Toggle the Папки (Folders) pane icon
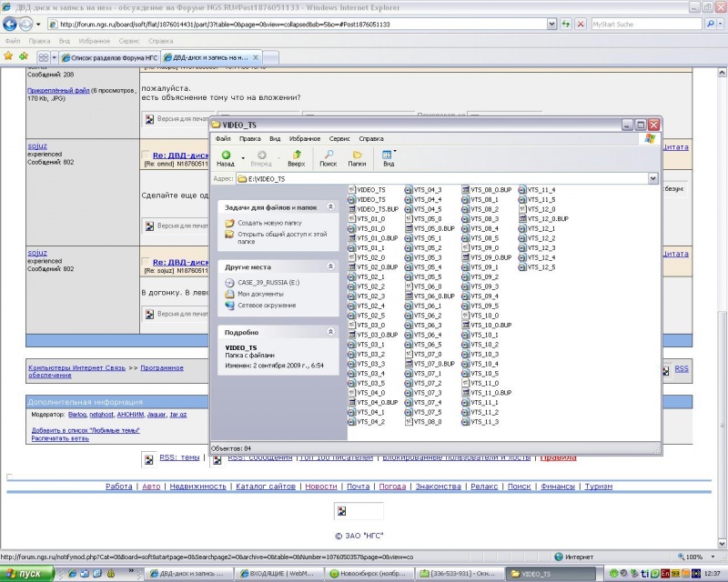728x582 pixels. point(357,158)
